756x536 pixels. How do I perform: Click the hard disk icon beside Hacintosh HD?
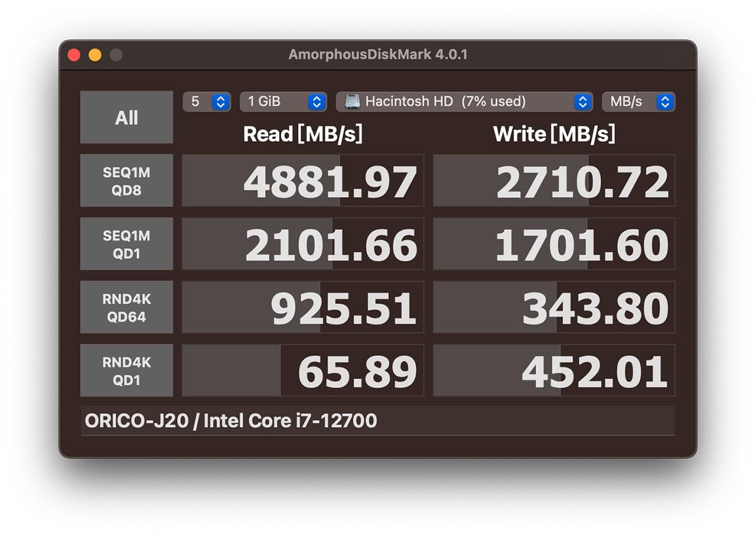click(x=353, y=101)
